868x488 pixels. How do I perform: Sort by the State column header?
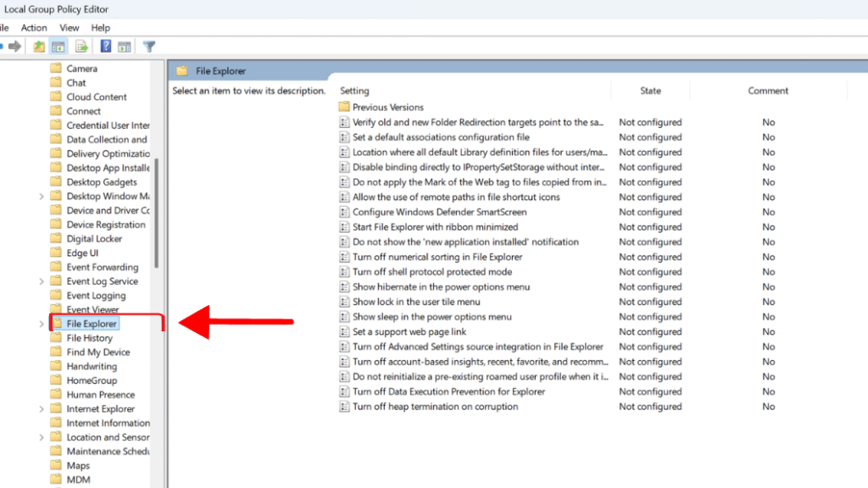coord(650,91)
